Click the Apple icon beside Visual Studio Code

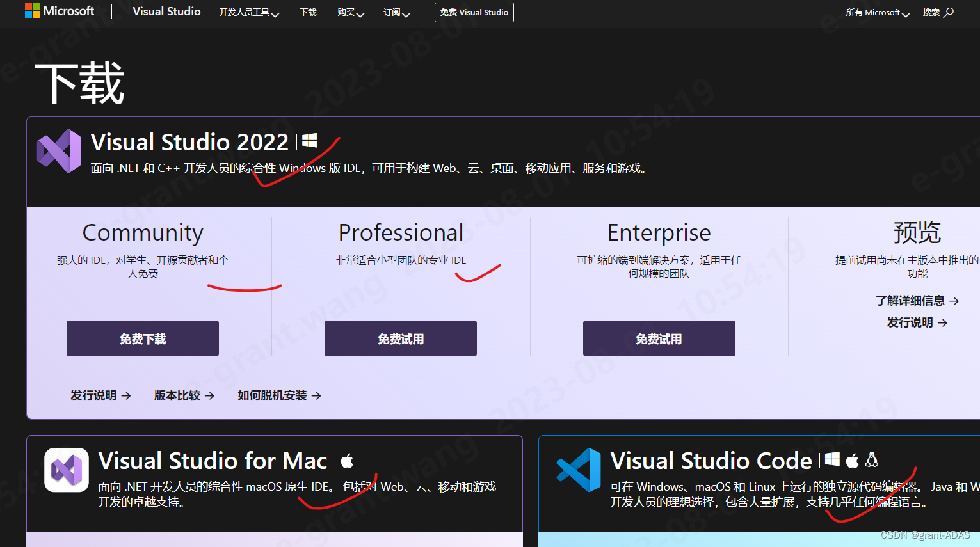pyautogui.click(x=853, y=460)
